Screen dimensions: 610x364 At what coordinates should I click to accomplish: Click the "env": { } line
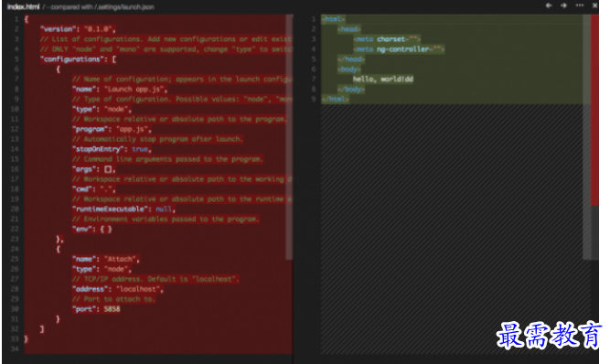(92, 230)
